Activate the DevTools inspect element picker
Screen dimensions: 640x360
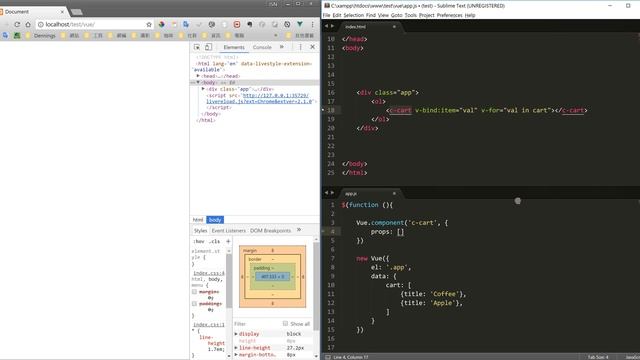[197, 47]
